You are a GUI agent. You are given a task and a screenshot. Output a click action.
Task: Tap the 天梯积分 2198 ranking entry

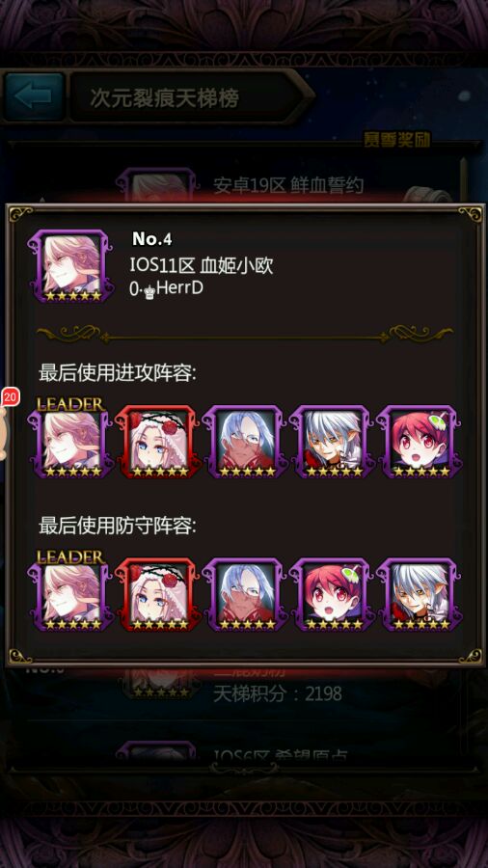[277, 693]
